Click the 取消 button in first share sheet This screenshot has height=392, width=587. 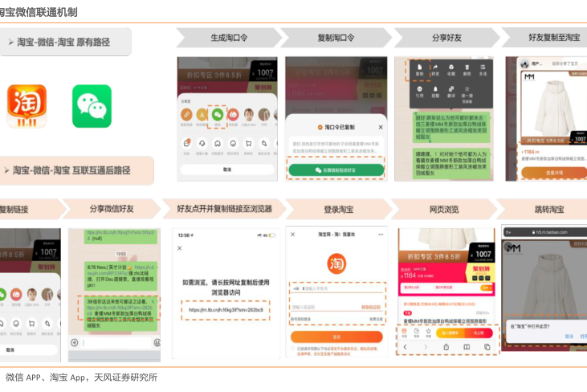[x=227, y=170]
